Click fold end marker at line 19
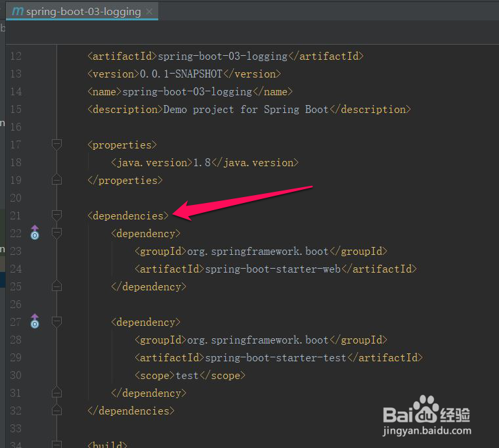Image resolution: width=499 pixels, height=448 pixels. (x=56, y=180)
